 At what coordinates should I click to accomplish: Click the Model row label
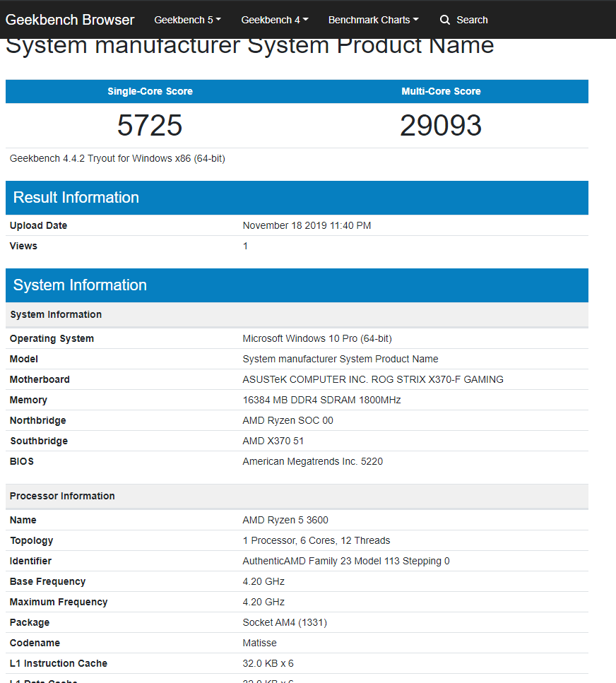tap(24, 359)
